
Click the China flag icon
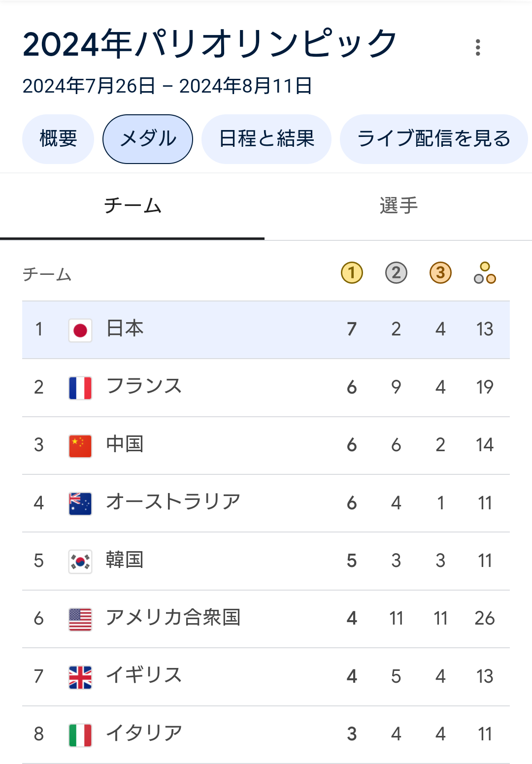click(80, 445)
